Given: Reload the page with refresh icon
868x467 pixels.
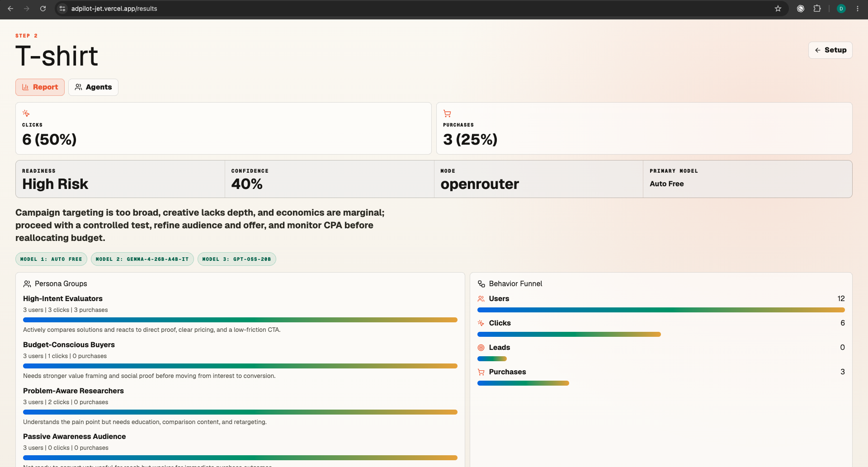Looking at the screenshot, I should tap(43, 9).
